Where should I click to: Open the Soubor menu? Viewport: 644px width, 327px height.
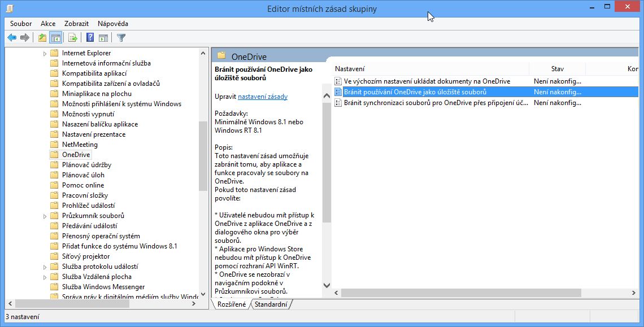(21, 24)
